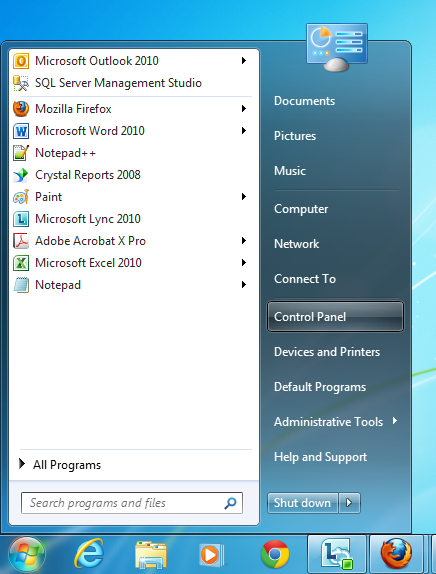
Task: Click the Search programs and files box
Action: click(132, 503)
